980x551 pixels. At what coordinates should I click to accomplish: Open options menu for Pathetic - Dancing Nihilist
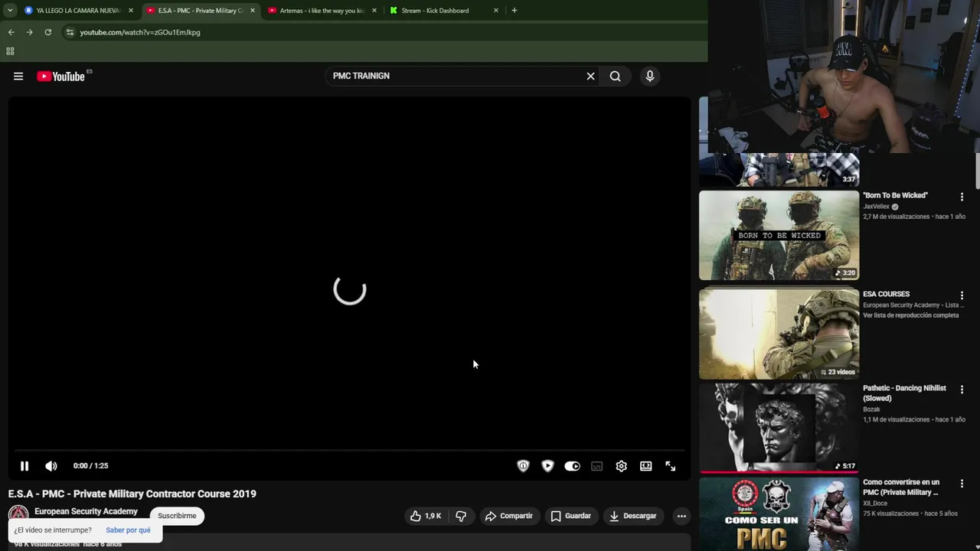click(x=962, y=390)
